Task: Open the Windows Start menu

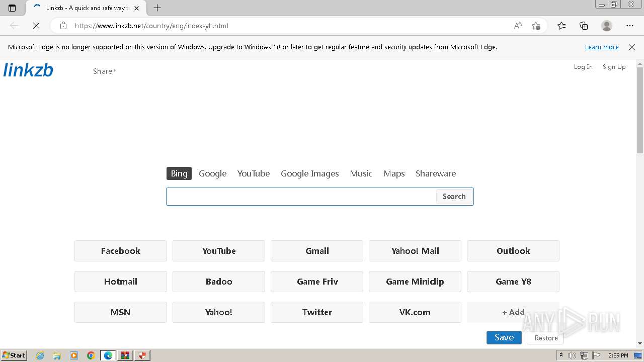Action: (x=14, y=355)
